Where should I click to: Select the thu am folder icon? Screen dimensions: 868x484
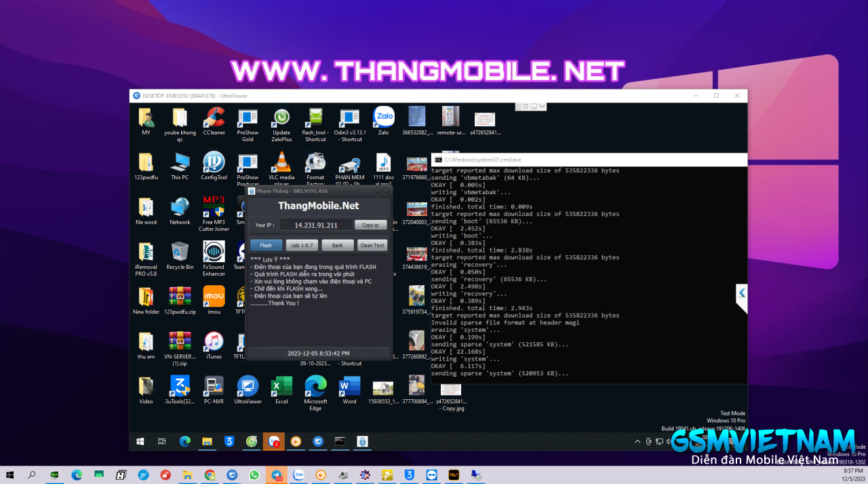[146, 346]
